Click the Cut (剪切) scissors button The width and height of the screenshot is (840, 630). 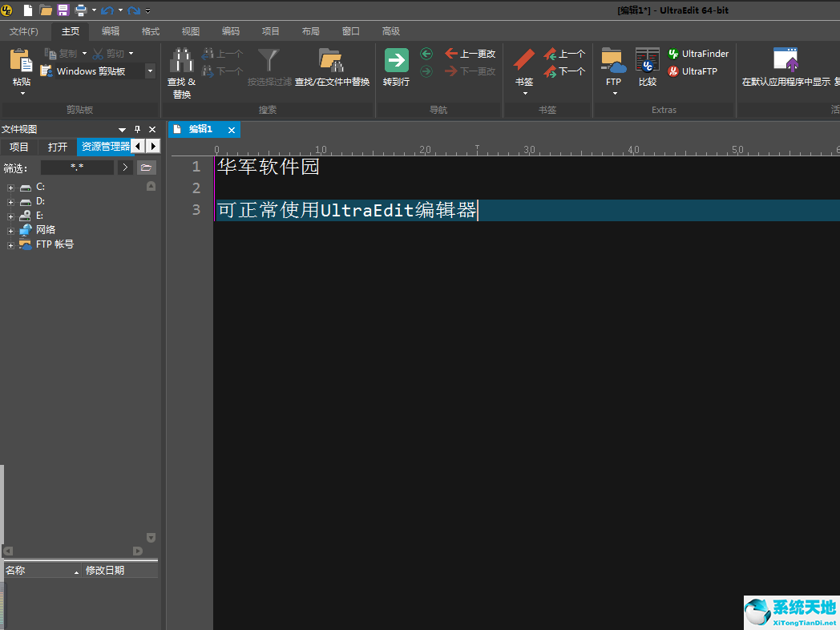pyautogui.click(x=108, y=54)
